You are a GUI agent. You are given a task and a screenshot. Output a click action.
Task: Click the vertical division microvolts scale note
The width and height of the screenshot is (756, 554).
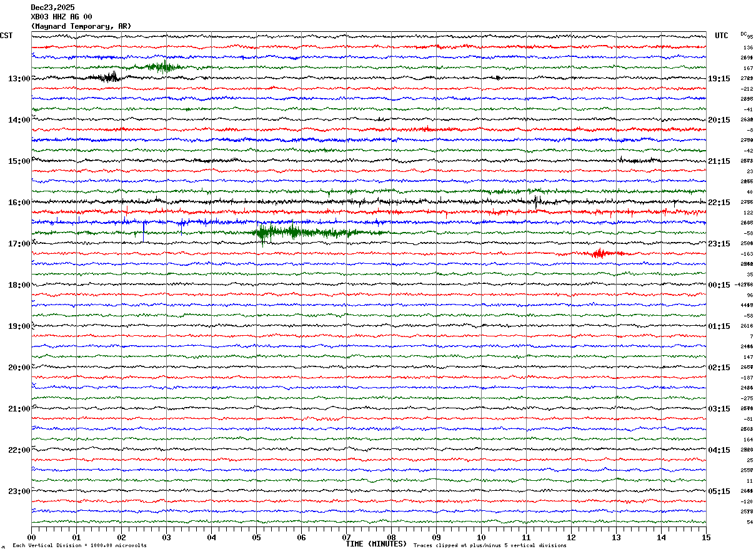pos(79,545)
